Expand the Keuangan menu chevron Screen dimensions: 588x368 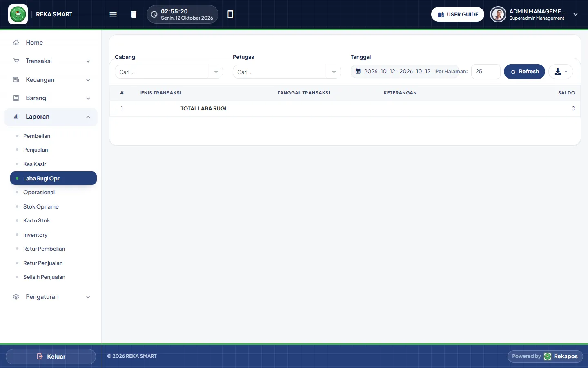(x=88, y=80)
